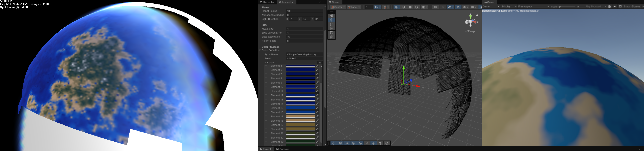Click the Scene debug draw mode bug icon

click(x=423, y=7)
